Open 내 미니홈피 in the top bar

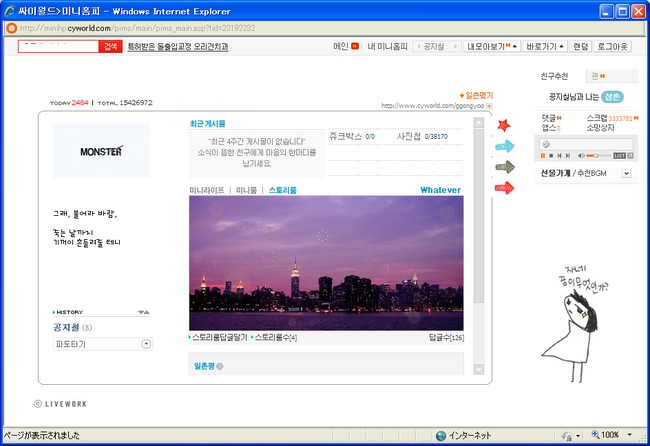[387, 46]
